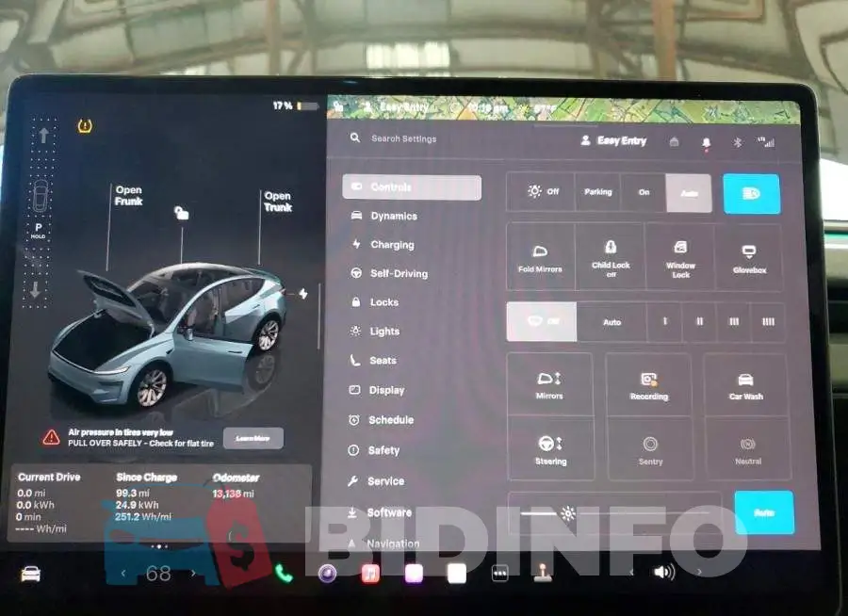
Task: Tap Open Trunk
Action: (x=278, y=202)
